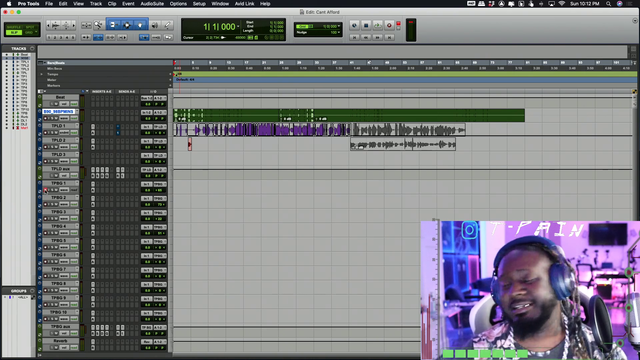Image resolution: width=640 pixels, height=360 pixels.
Task: Click the Tempo ruler add (+) button
Action: click(x=170, y=74)
